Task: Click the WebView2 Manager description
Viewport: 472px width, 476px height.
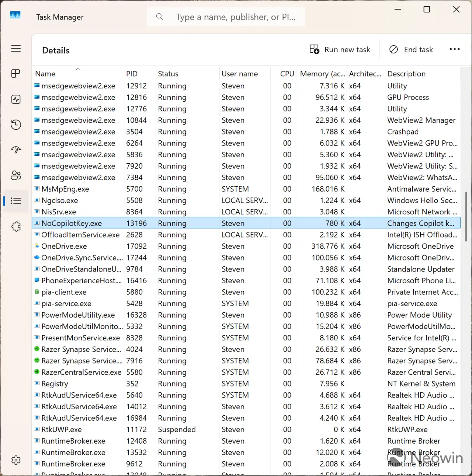Action: (x=421, y=120)
